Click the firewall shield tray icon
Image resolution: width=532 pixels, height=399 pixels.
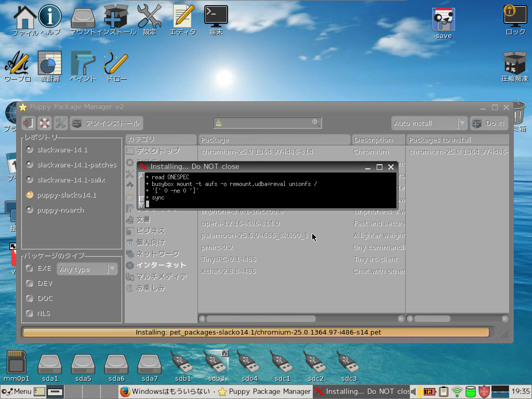pyautogui.click(x=484, y=392)
